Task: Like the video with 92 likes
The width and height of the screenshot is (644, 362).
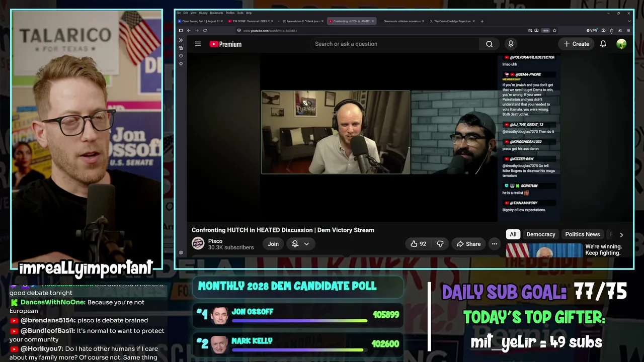Action: click(x=418, y=244)
